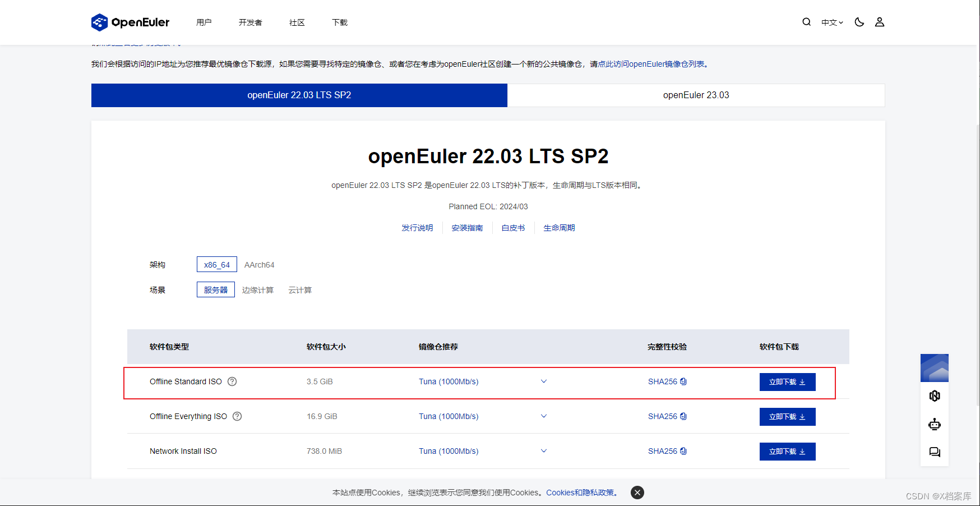Open the user account icon
This screenshot has height=506, width=980.
point(880,22)
